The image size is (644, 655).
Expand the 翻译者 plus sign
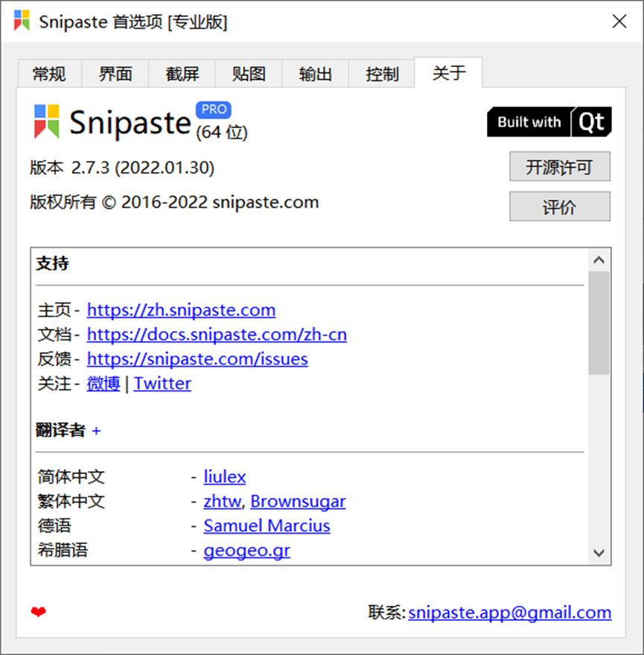pyautogui.click(x=96, y=431)
